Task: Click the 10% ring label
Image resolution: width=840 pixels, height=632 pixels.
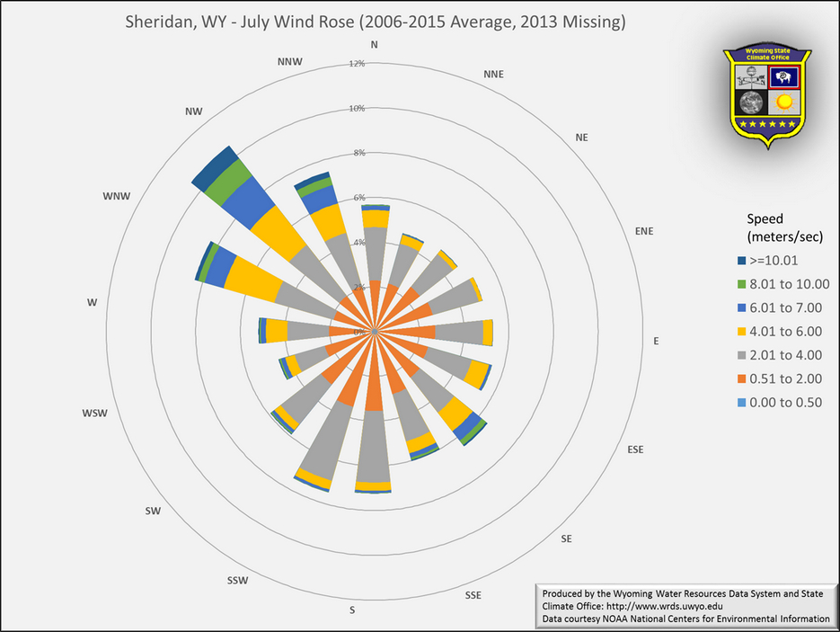Action: pos(357,108)
